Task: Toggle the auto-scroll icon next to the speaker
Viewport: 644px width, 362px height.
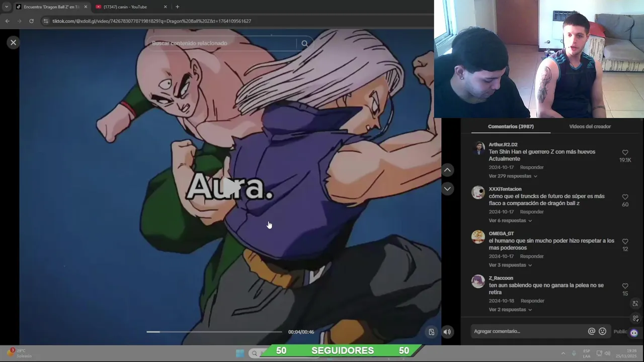Action: point(431,332)
